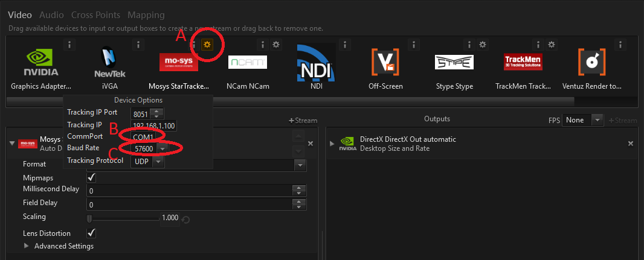644x260 pixels.
Task: Click the Stype device logo
Action: click(x=454, y=62)
